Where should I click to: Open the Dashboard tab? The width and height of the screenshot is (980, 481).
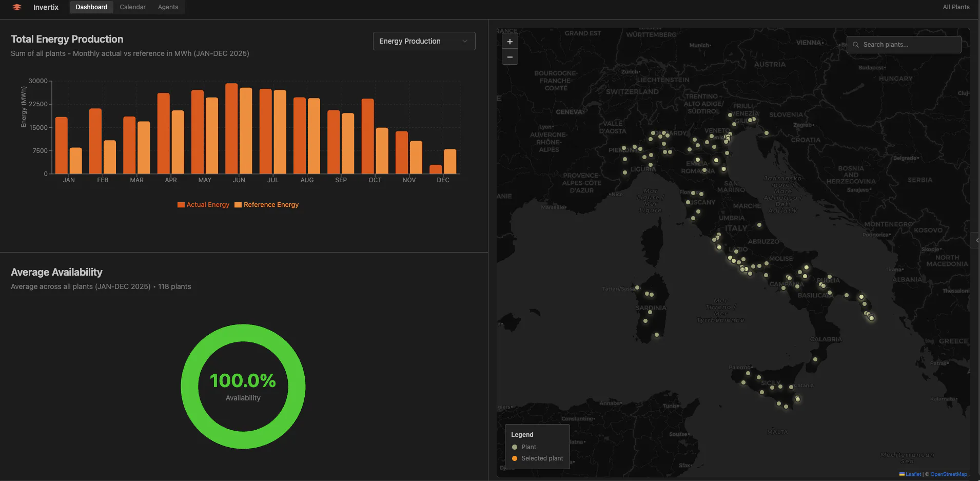91,7
